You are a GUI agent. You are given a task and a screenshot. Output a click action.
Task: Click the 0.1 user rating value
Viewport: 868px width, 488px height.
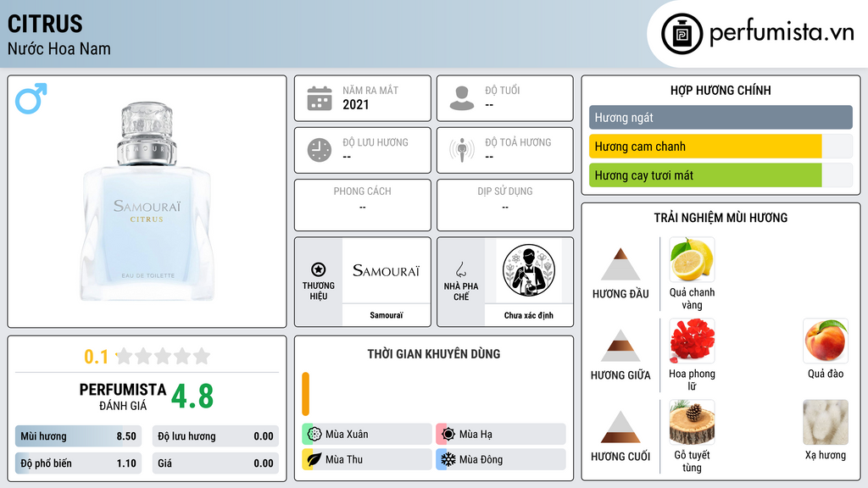tap(97, 357)
